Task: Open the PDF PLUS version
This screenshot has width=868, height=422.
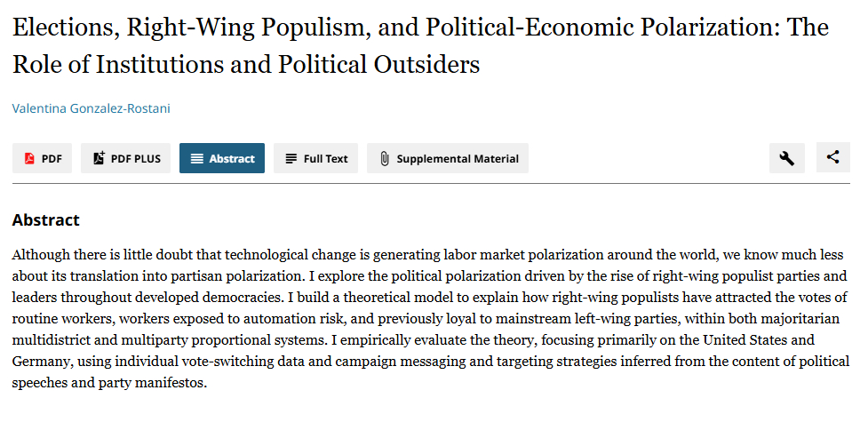Action: [125, 158]
